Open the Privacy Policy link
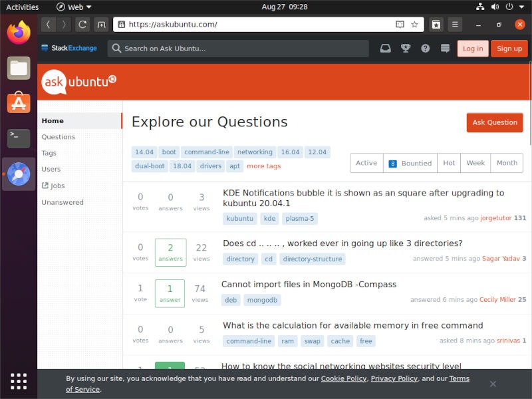The height and width of the screenshot is (399, 532). tap(392, 378)
